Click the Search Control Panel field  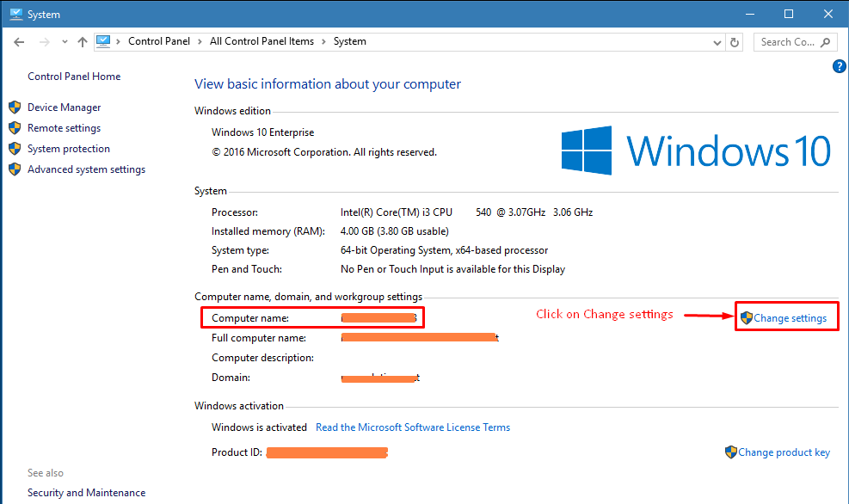pyautogui.click(x=788, y=41)
